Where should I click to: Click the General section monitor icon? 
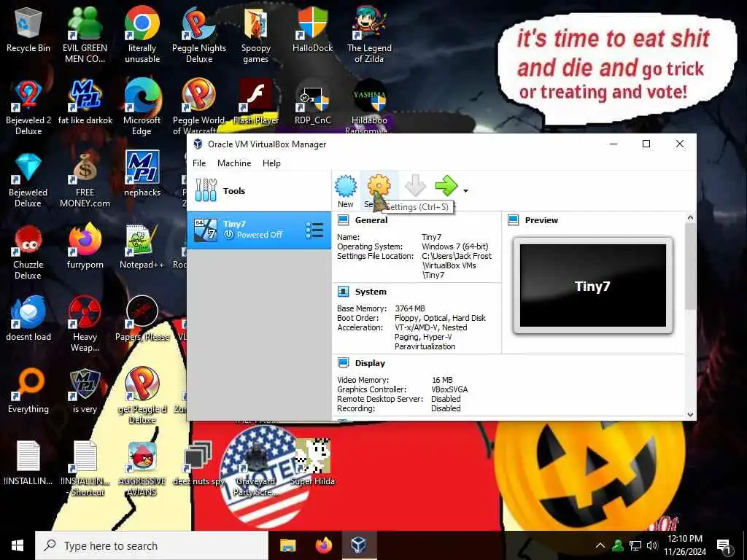(x=343, y=220)
